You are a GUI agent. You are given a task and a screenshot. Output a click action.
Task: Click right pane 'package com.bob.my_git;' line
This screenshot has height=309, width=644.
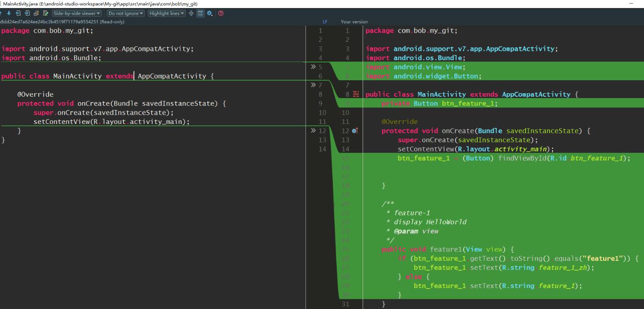coord(412,31)
